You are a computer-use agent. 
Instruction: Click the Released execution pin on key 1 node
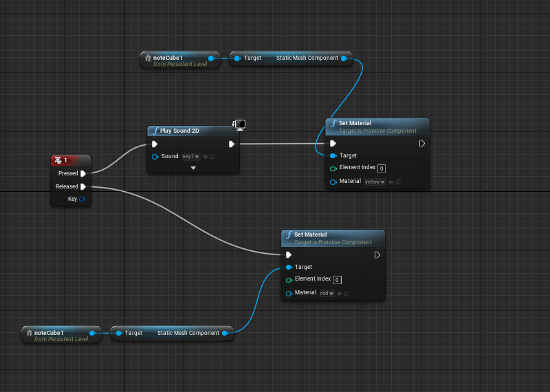(83, 186)
